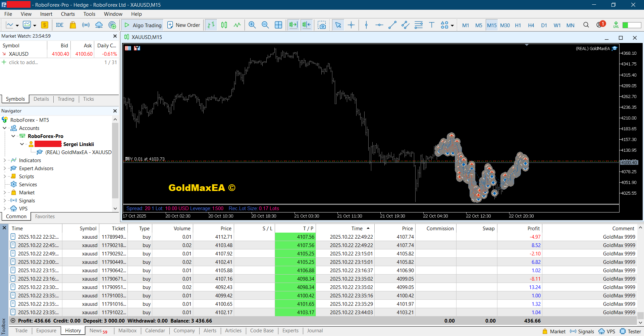644x336 pixels.
Task: Switch timeframe to M5
Action: coord(479,25)
